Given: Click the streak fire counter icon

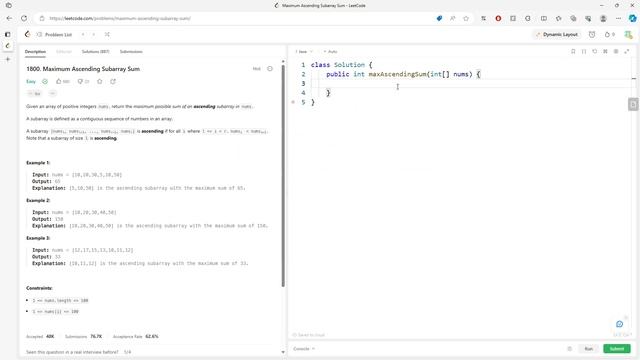Looking at the screenshot, I should click(609, 35).
